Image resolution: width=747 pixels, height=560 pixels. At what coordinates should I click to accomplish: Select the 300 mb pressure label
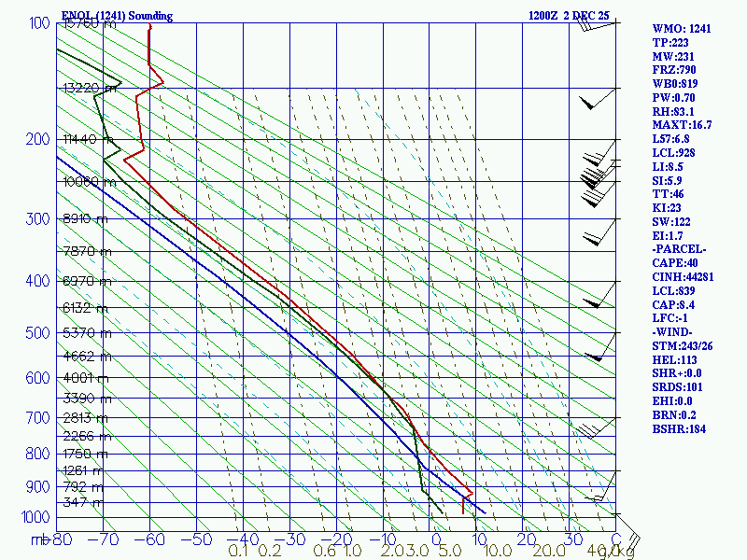(37, 219)
